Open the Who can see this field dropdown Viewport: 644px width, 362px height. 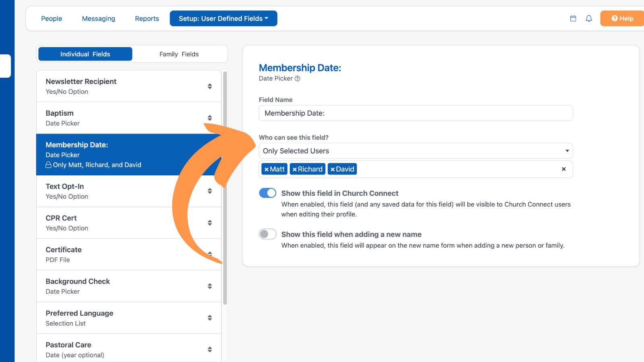416,151
